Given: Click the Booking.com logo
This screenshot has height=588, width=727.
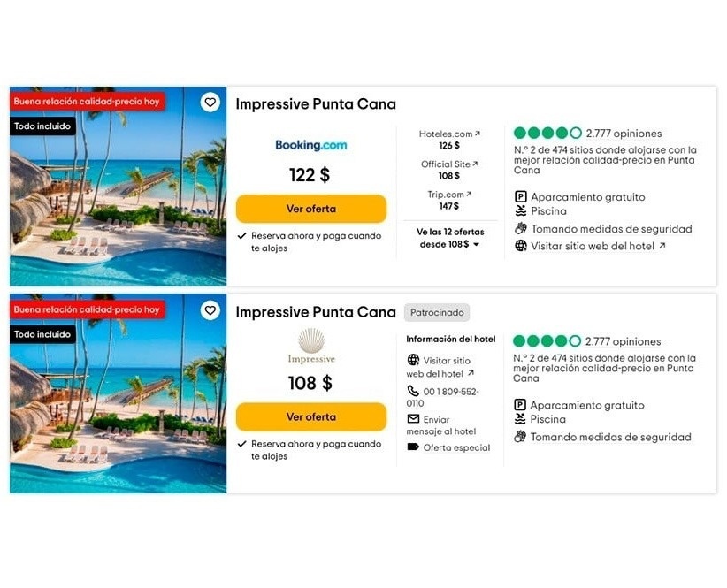Looking at the screenshot, I should tap(311, 144).
